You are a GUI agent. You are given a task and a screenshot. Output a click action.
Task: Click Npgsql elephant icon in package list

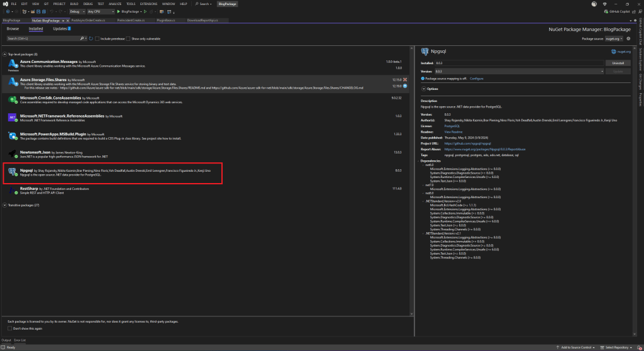click(13, 172)
